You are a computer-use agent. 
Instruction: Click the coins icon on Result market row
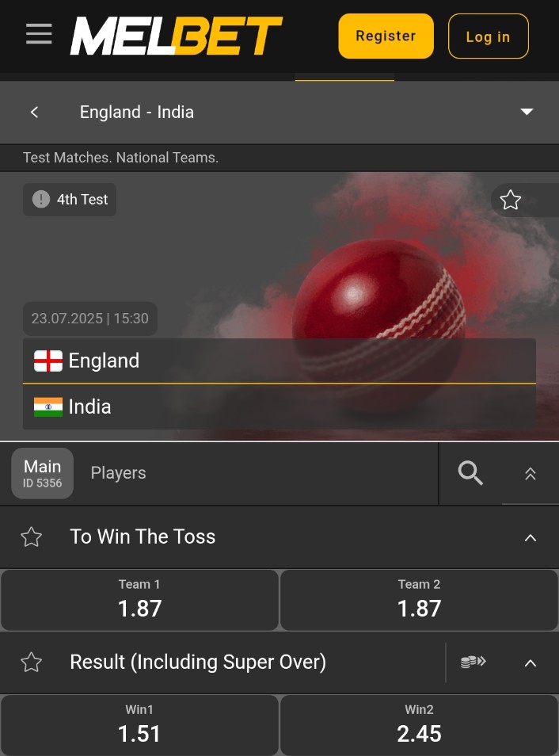pyautogui.click(x=473, y=662)
